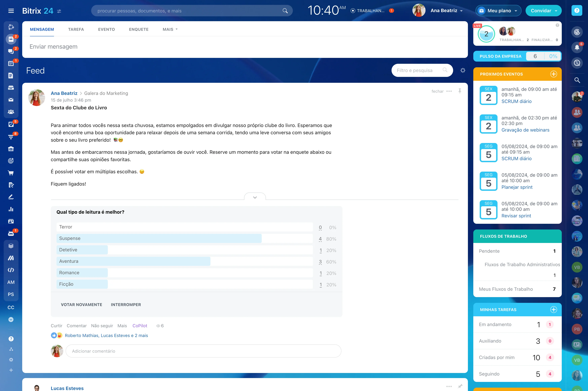The height and width of the screenshot is (391, 588).
Task: Select the ENQUETE tab
Action: coord(139,29)
